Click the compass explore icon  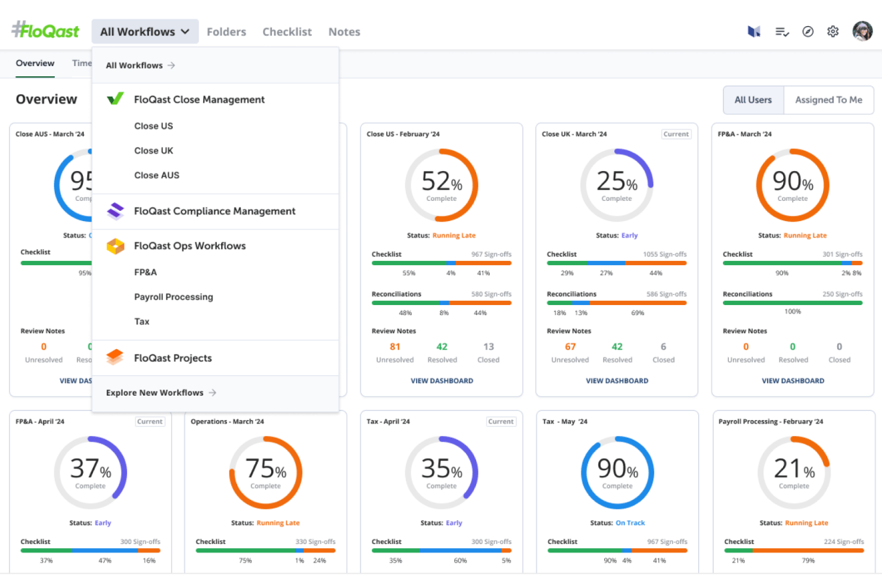[x=808, y=32]
